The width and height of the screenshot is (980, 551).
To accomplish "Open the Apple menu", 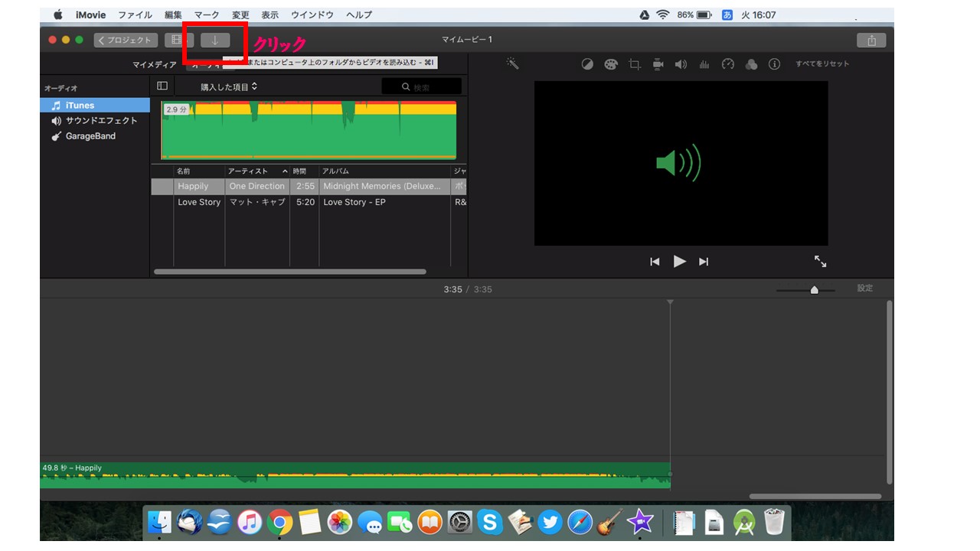I will tap(58, 15).
